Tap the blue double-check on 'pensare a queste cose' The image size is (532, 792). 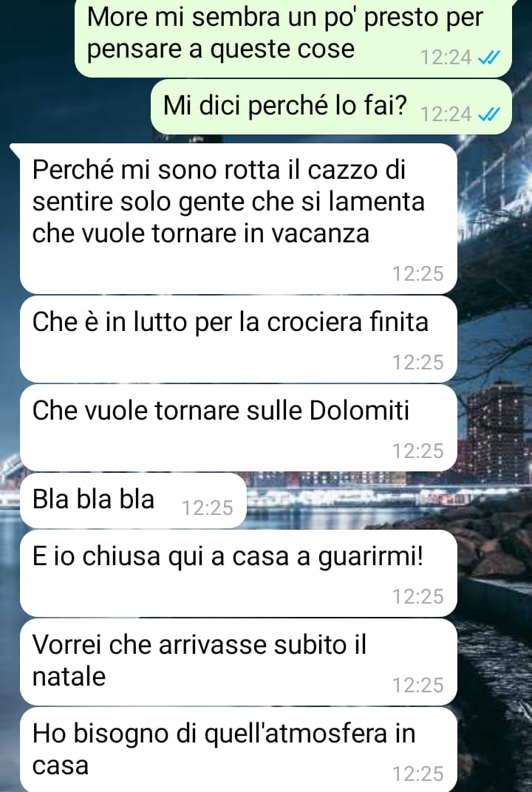point(488,58)
